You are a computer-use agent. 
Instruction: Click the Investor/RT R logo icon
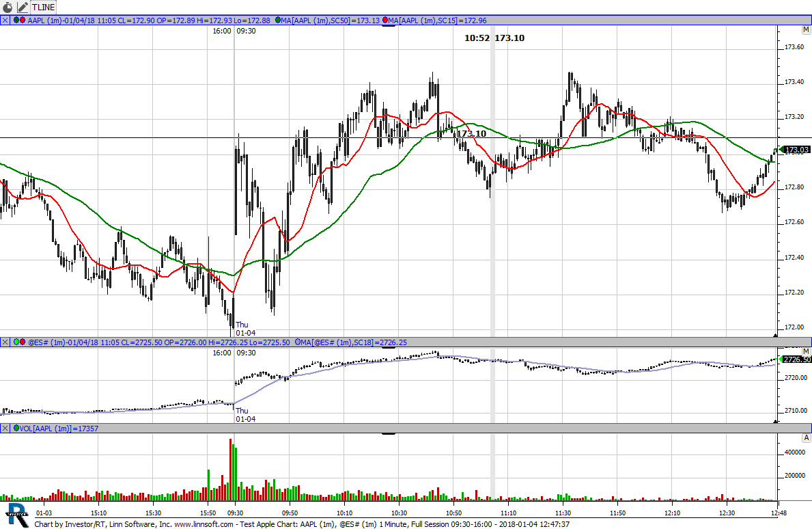(17, 515)
